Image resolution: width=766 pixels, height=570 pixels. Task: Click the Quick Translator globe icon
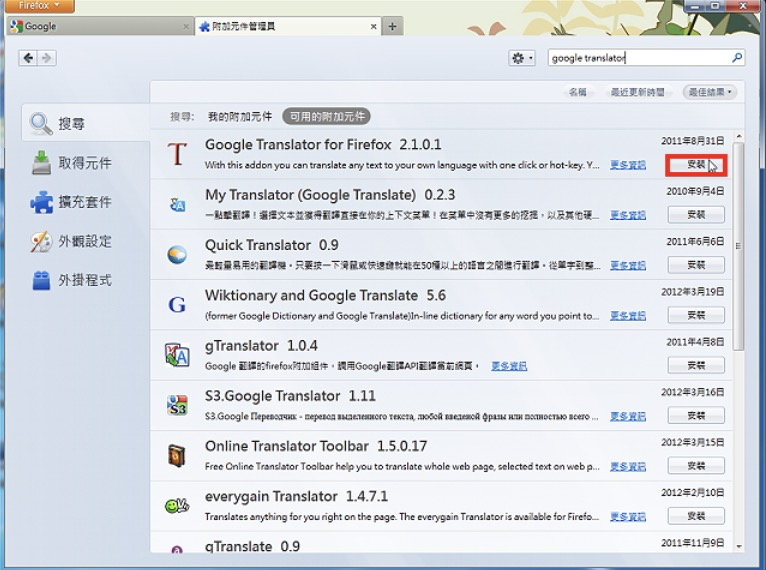177,254
